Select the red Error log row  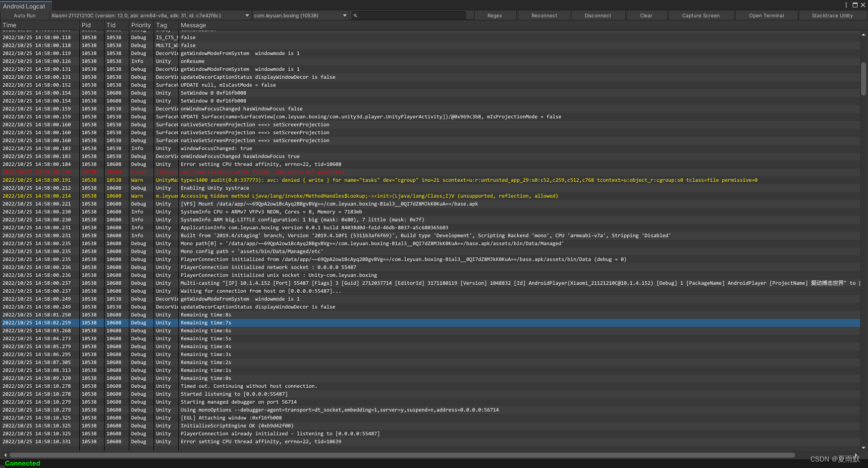pyautogui.click(x=430, y=172)
